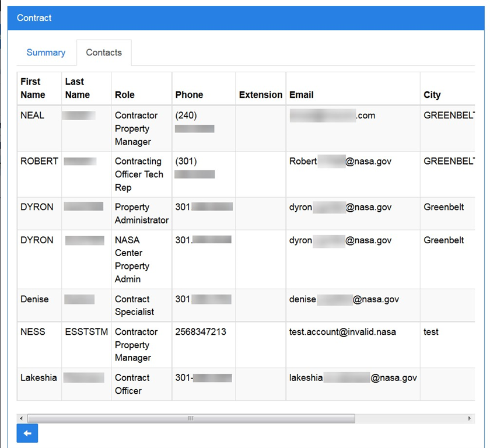This screenshot has width=490, height=448.
Task: Select the ESSTSTM last name cell
Action: [86, 332]
